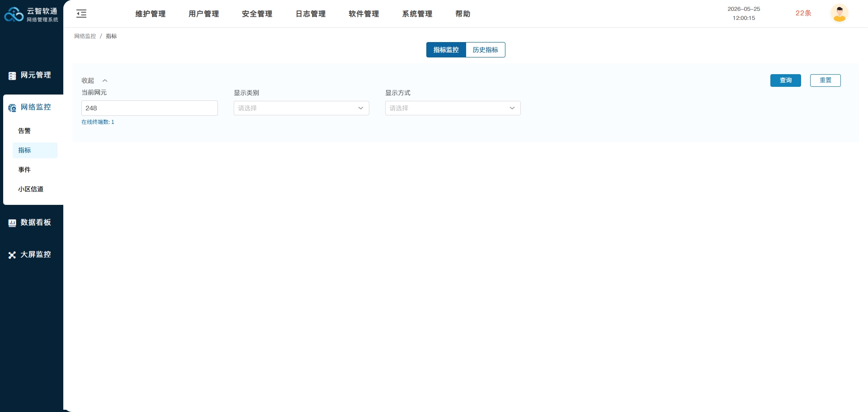Viewport: 868px width, 412px height.
Task: Click the 网络监控 globe icon
Action: pyautogui.click(x=12, y=108)
